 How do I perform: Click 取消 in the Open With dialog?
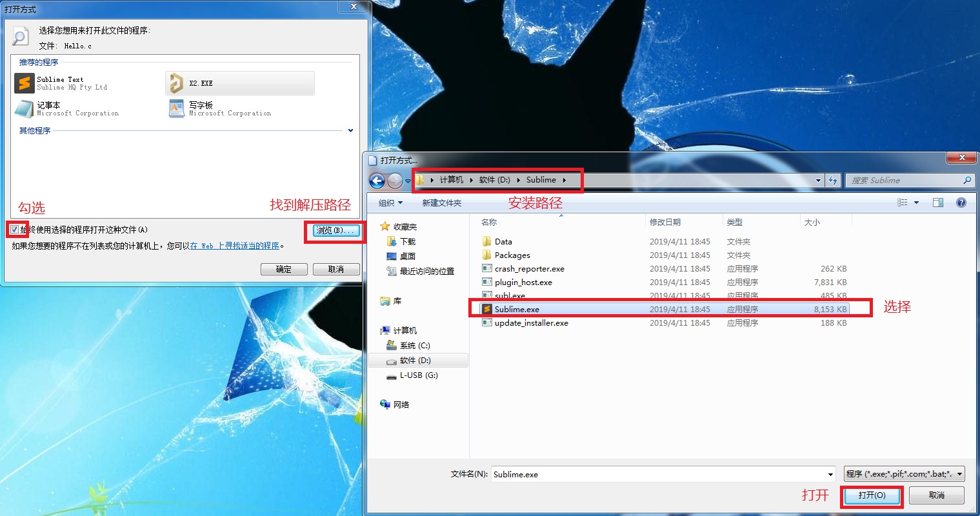coord(336,270)
